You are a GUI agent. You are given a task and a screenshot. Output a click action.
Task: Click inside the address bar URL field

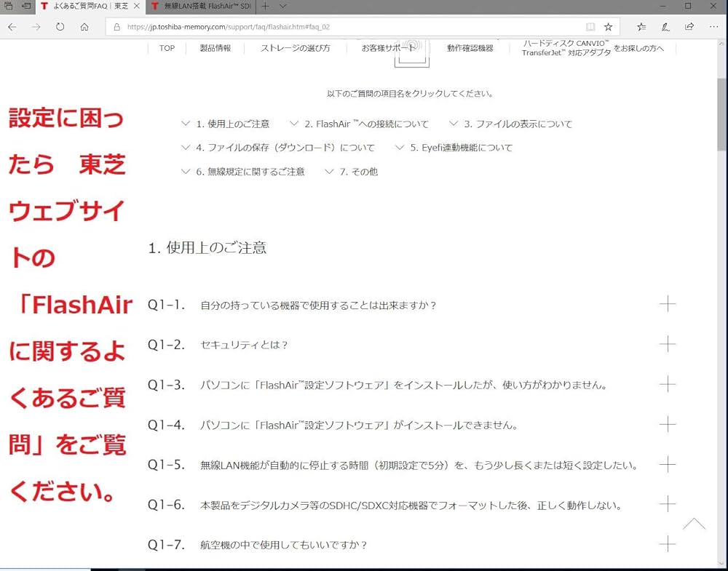point(291,27)
